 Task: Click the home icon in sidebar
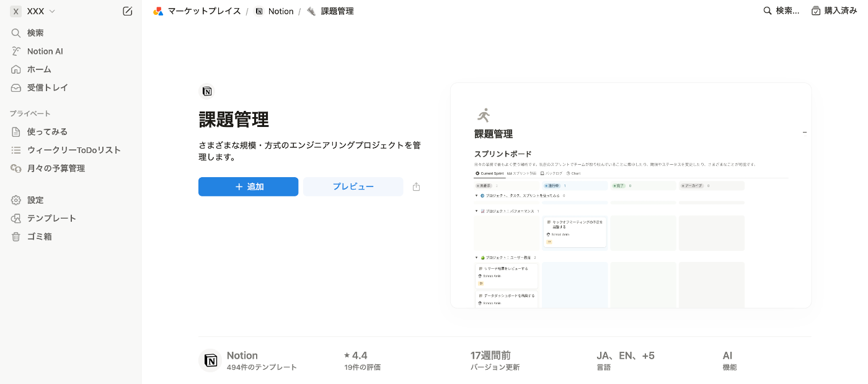[x=16, y=69]
